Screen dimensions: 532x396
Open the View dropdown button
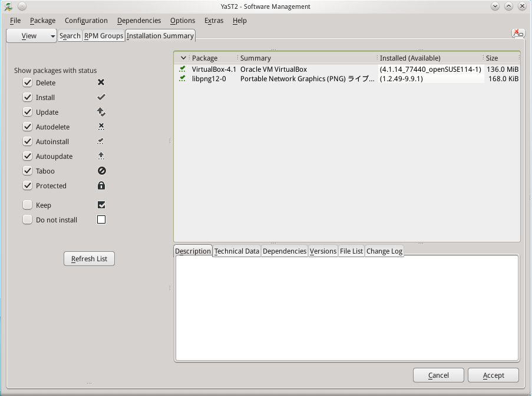pyautogui.click(x=32, y=36)
